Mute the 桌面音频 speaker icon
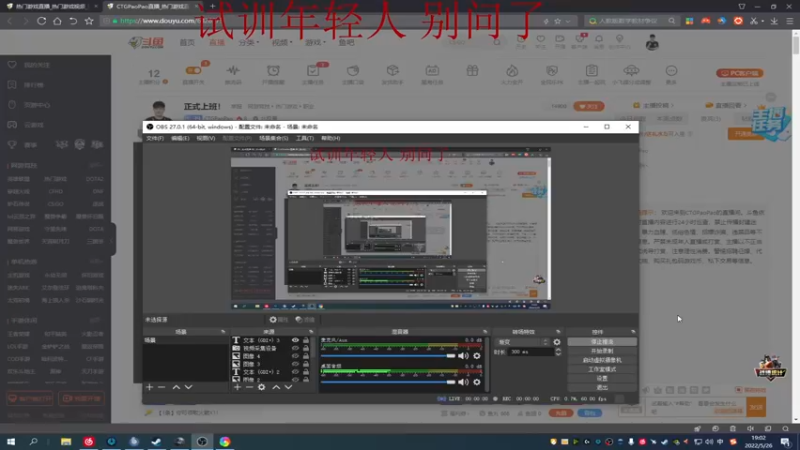This screenshot has height=450, width=800. tap(463, 382)
